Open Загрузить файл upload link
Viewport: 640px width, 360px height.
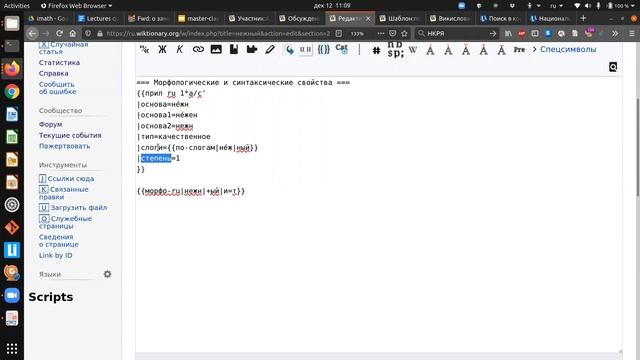[79, 207]
